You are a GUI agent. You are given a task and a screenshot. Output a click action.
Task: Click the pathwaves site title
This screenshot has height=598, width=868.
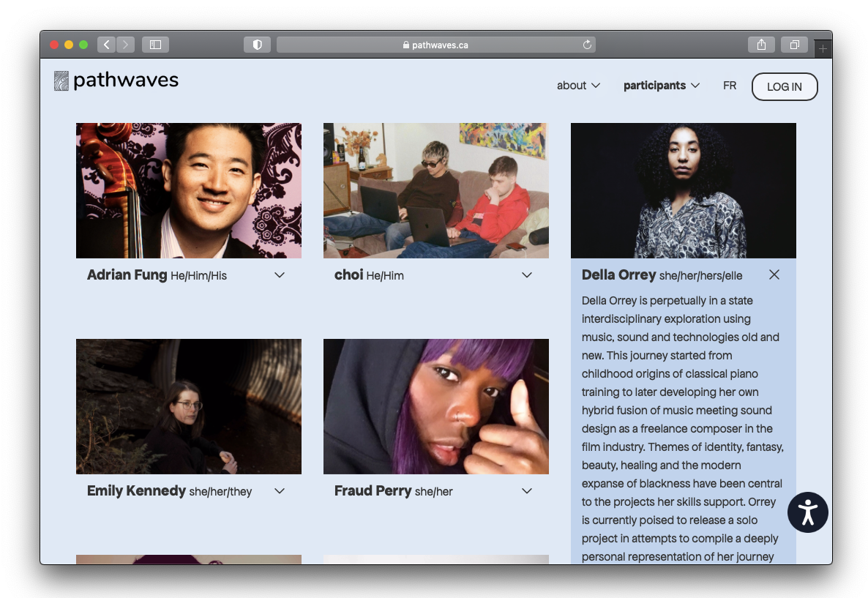tap(126, 81)
